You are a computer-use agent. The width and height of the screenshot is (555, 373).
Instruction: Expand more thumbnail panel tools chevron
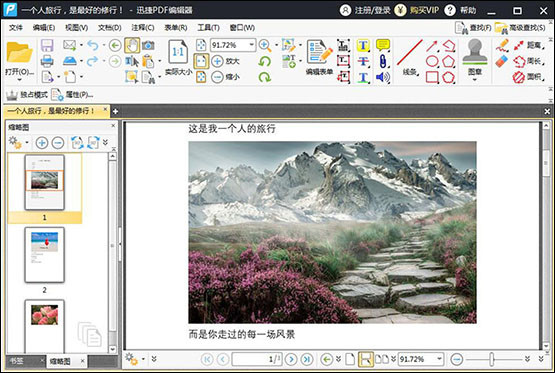[x=105, y=142]
